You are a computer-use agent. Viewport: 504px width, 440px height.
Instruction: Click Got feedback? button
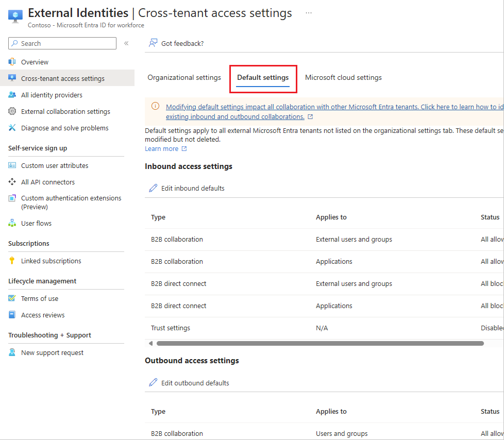point(177,43)
